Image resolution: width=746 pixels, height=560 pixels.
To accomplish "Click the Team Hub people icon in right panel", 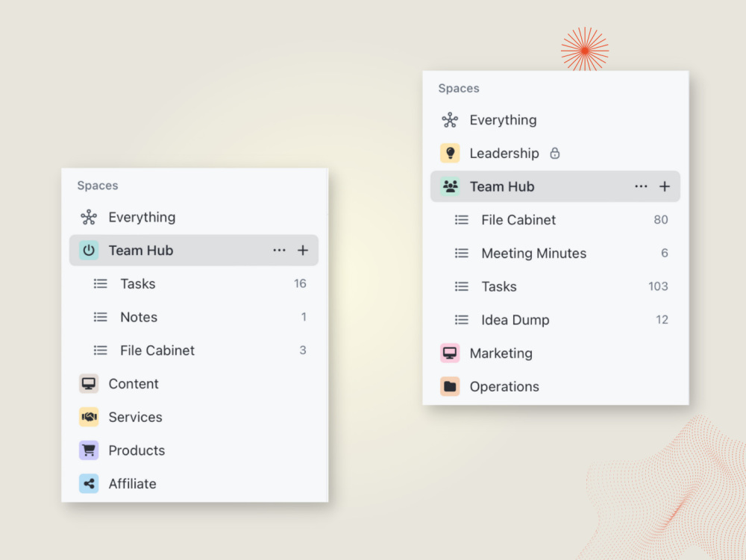I will click(x=450, y=186).
